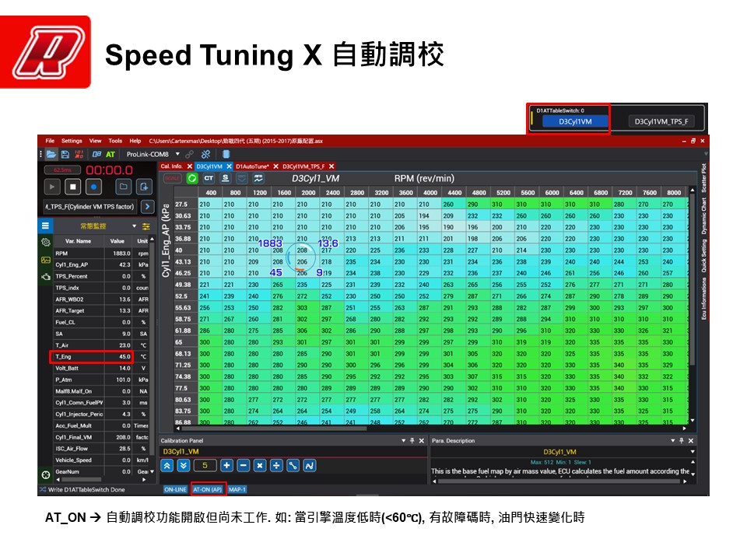The image size is (747, 560).
Task: Click the gray chain link connect icon
Action: [x=190, y=154]
